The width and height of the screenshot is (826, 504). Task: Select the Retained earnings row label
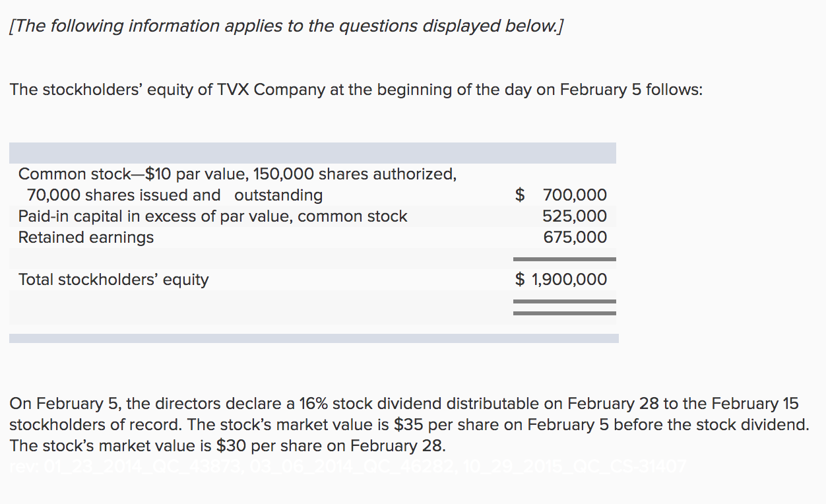point(86,237)
